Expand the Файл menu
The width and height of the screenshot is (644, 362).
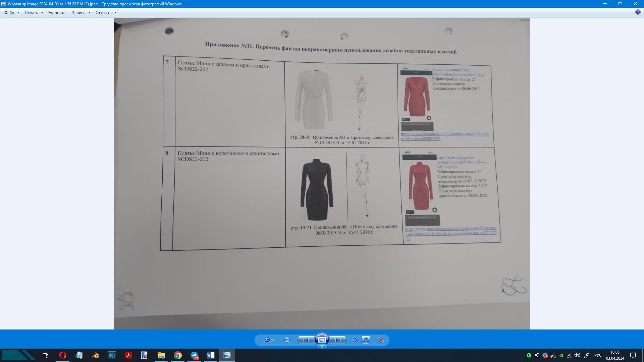click(x=12, y=13)
